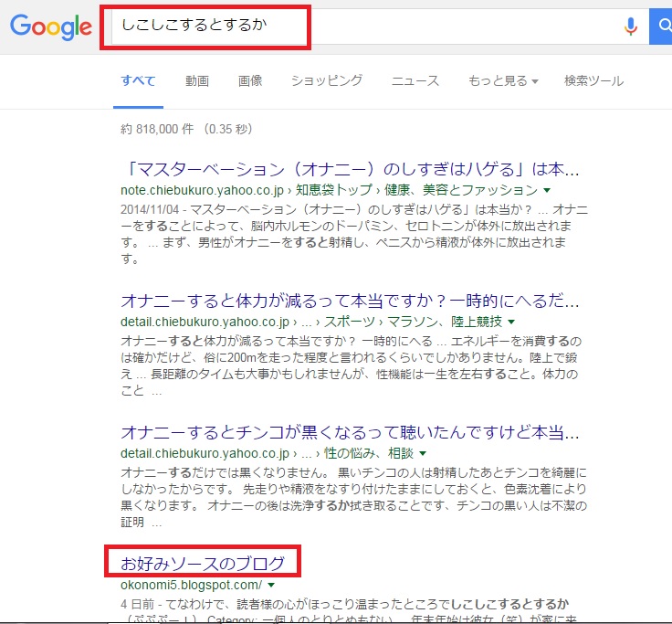This screenshot has height=624, width=672.
Task: Switch to the 動画 tab
Action: (197, 80)
